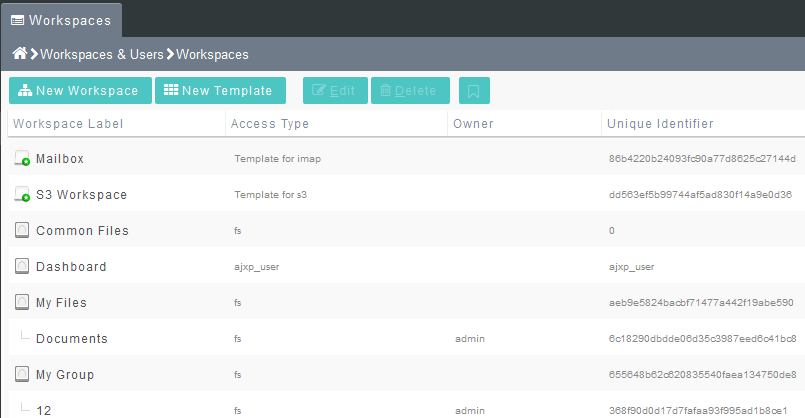This screenshot has height=418, width=805.
Task: Sort by Workspace Label column header
Action: tap(68, 124)
